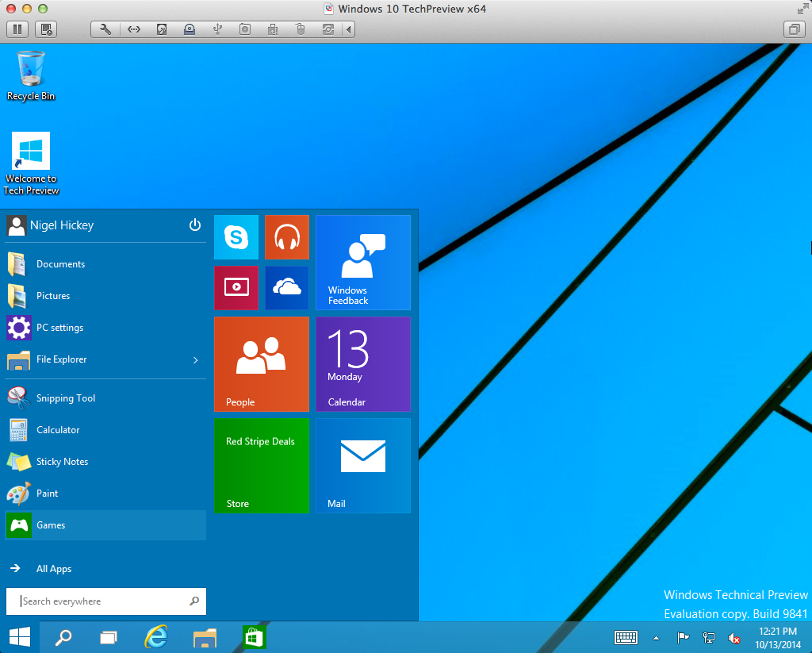Toggle full screen arrows in title bar
The height and width of the screenshot is (653, 812).
coord(802,9)
